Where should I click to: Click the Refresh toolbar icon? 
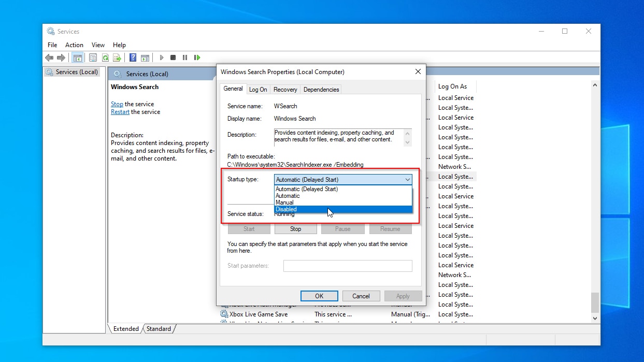pos(105,57)
